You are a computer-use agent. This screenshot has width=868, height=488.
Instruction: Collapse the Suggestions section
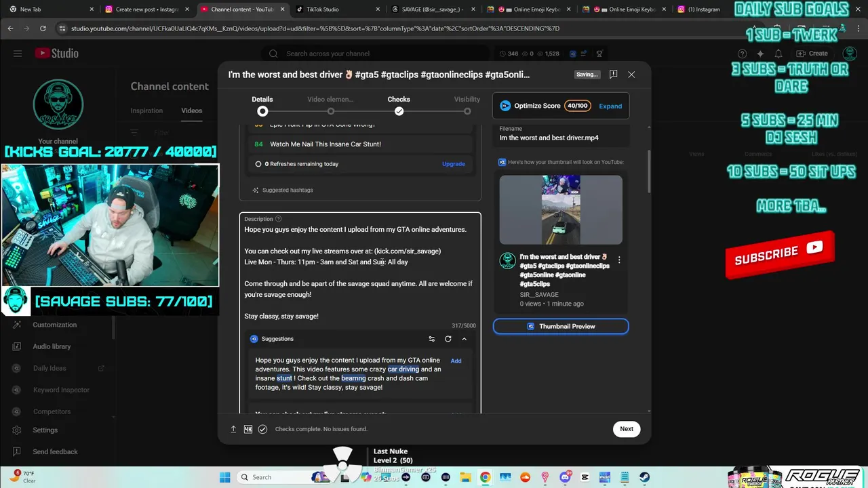pyautogui.click(x=464, y=339)
